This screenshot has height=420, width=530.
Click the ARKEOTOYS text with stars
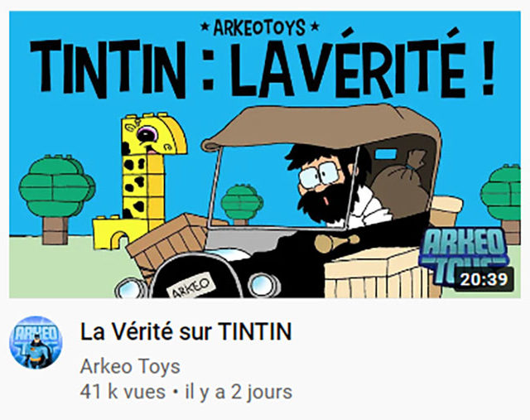coord(259,27)
